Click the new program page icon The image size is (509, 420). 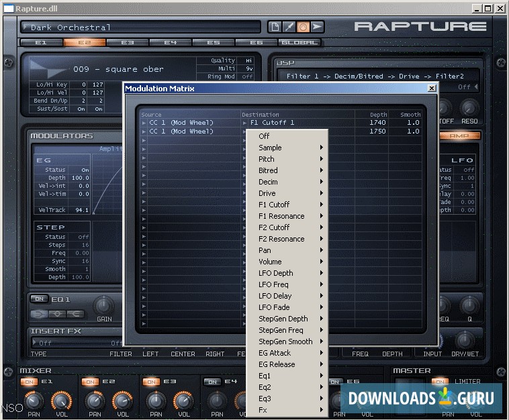pos(275,27)
